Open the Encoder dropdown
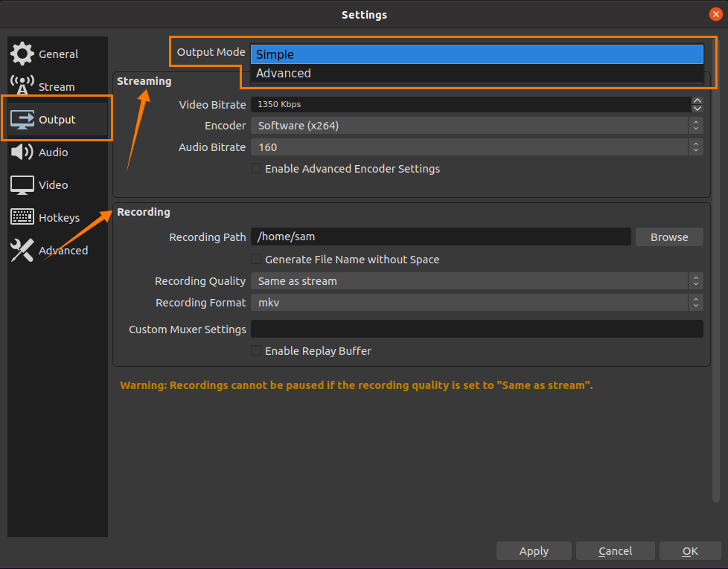This screenshot has width=728, height=569. [x=477, y=126]
